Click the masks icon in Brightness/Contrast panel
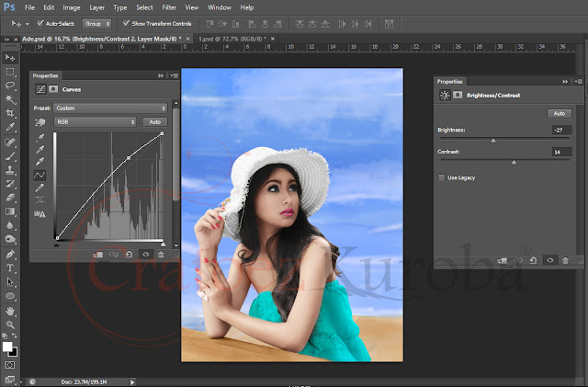 click(x=457, y=95)
